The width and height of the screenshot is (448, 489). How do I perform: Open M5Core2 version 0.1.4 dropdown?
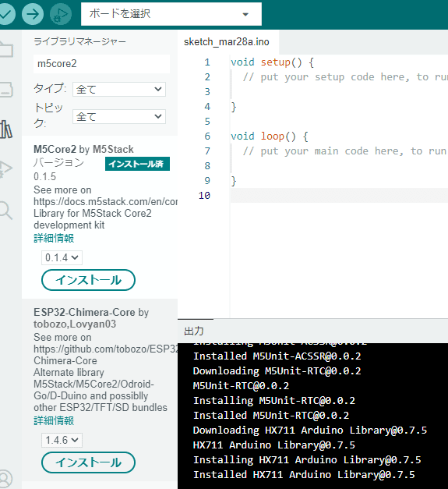pos(62,257)
